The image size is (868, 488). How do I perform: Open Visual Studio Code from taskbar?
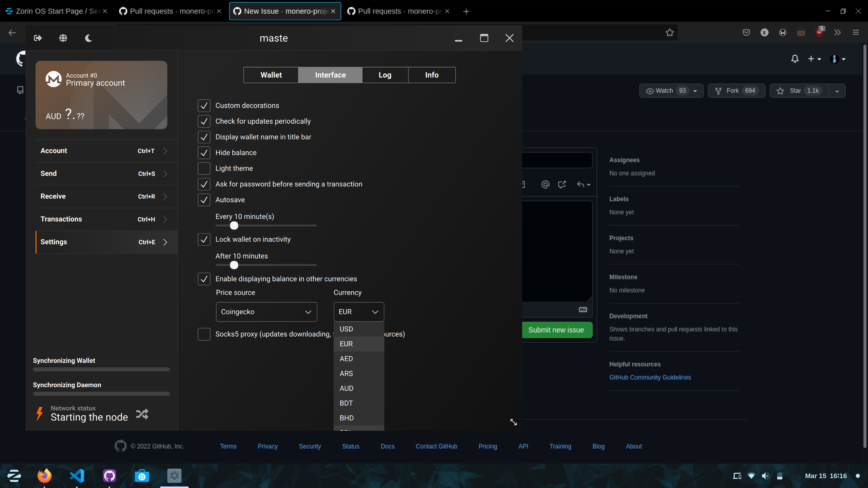(x=77, y=476)
